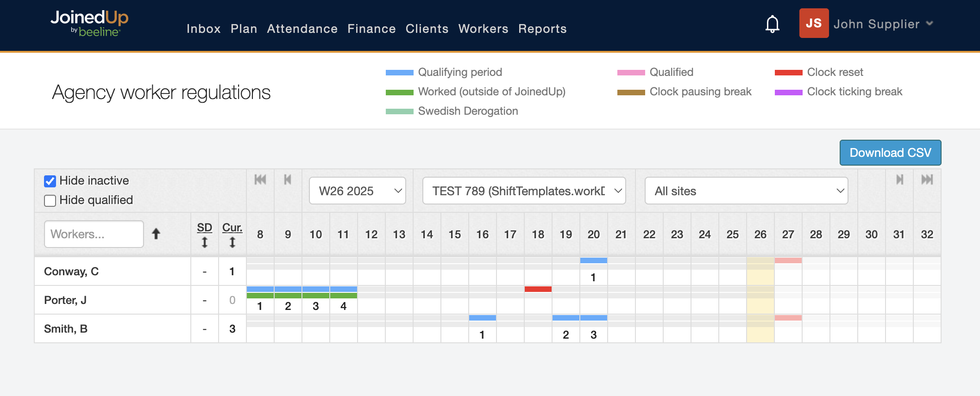Uncheck the Hide inactive checkbox
This screenshot has height=396, width=980.
click(x=50, y=181)
